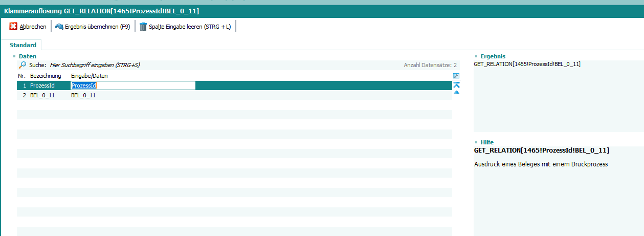Click the blue arrow icon beside Ergebnis übernehmen
Viewport: 644px width, 236px height.
coord(59,27)
